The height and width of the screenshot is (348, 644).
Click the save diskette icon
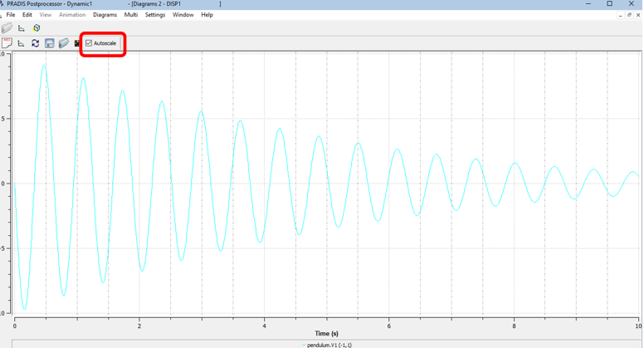point(50,43)
